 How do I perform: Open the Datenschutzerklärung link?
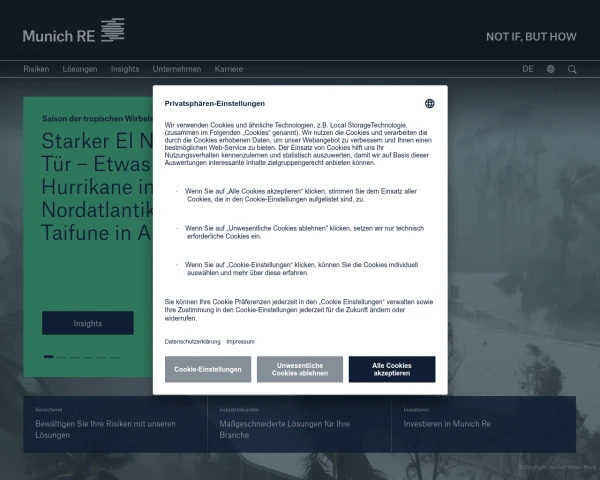pos(192,341)
